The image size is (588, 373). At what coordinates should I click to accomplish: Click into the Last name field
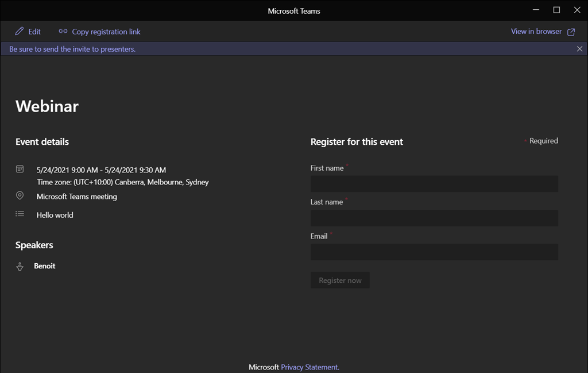434,218
